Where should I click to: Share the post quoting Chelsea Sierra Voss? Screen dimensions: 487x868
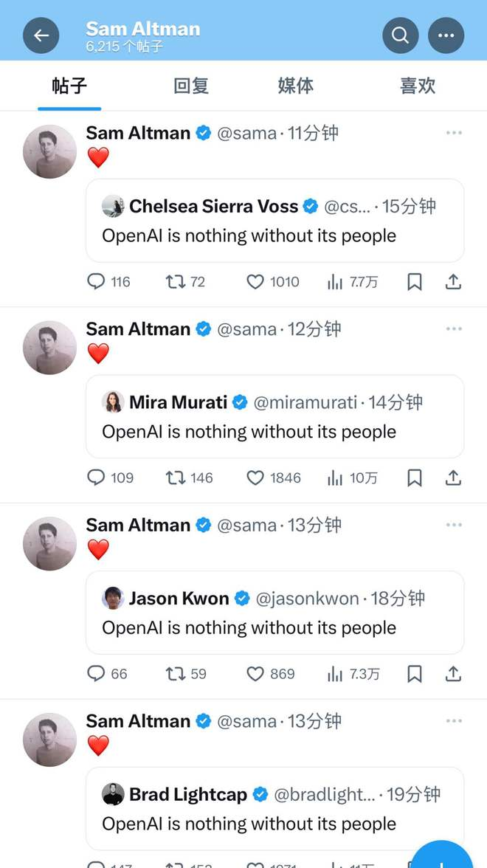point(453,281)
